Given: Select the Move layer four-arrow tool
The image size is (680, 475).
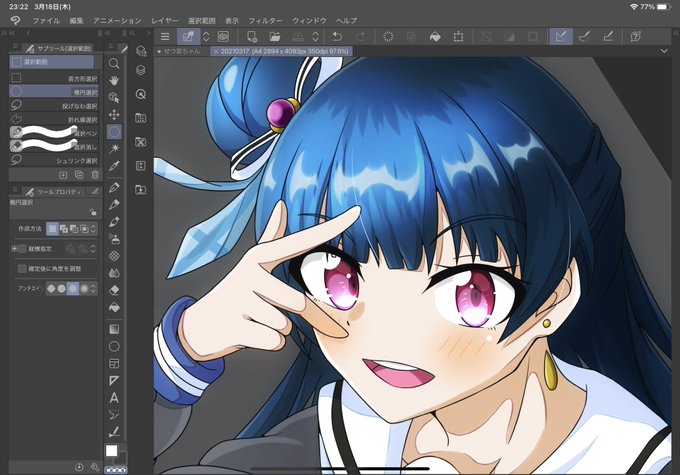Looking at the screenshot, I should [114, 115].
